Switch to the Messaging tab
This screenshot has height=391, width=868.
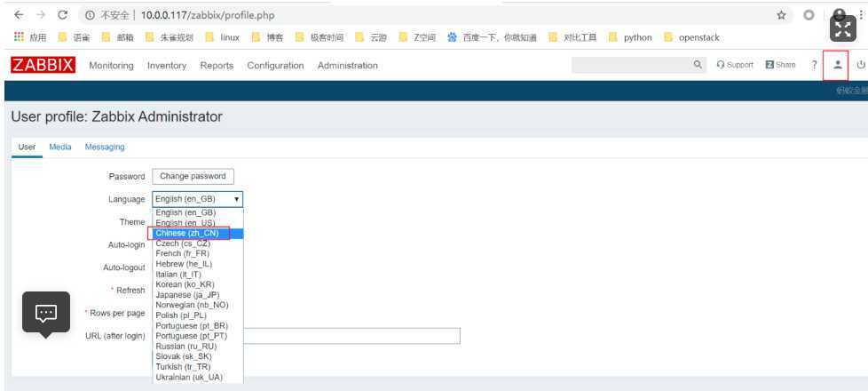coord(105,147)
